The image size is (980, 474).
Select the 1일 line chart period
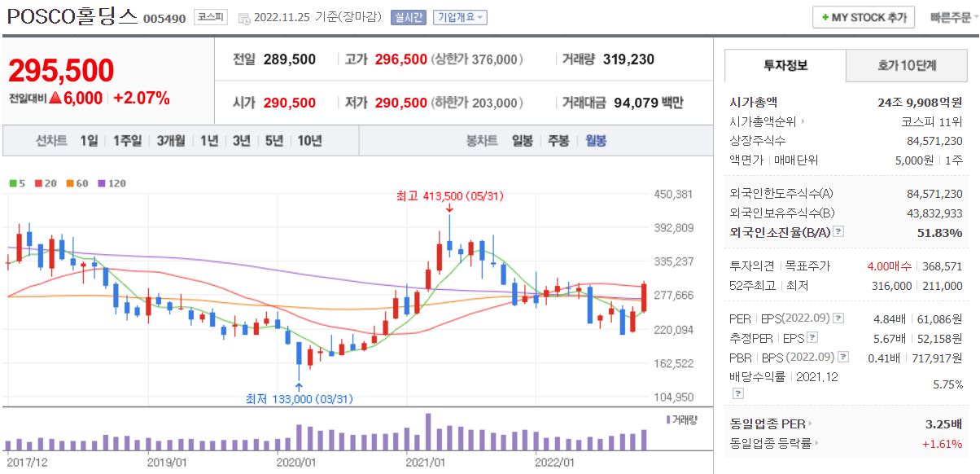pos(89,140)
